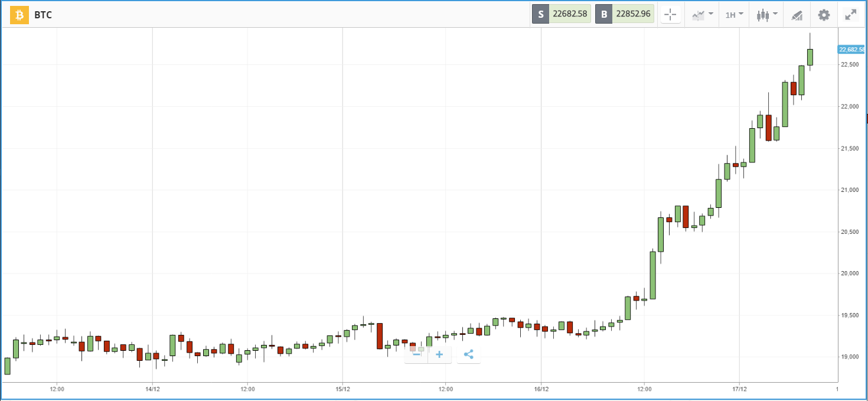
Task: Open the compare/indicators chart dropdown
Action: (702, 15)
